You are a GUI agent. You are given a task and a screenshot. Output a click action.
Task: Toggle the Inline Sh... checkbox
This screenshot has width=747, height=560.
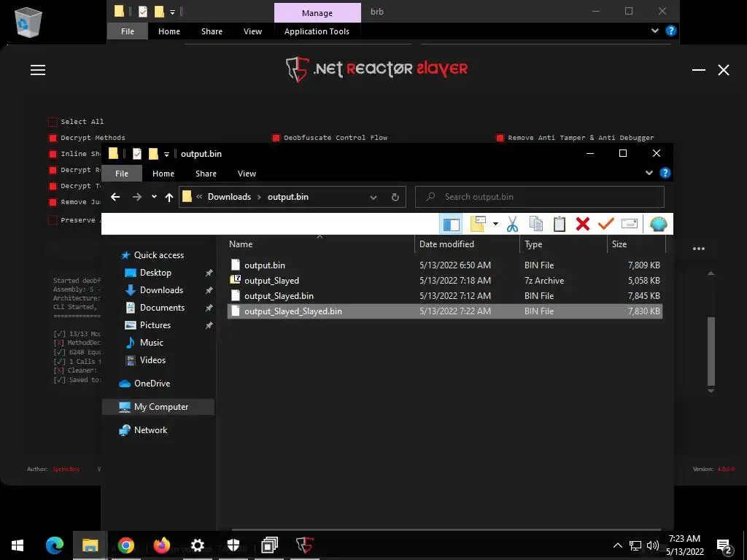53,155
